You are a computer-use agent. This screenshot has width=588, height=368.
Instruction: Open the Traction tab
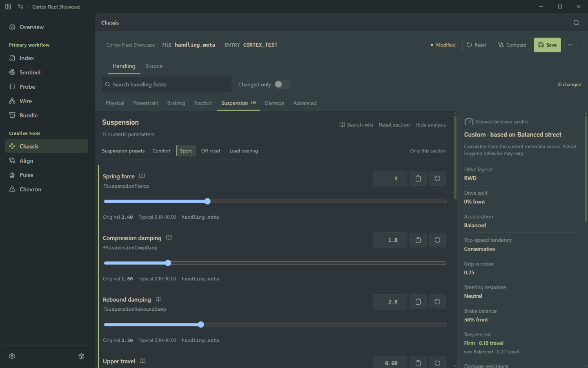click(x=203, y=103)
